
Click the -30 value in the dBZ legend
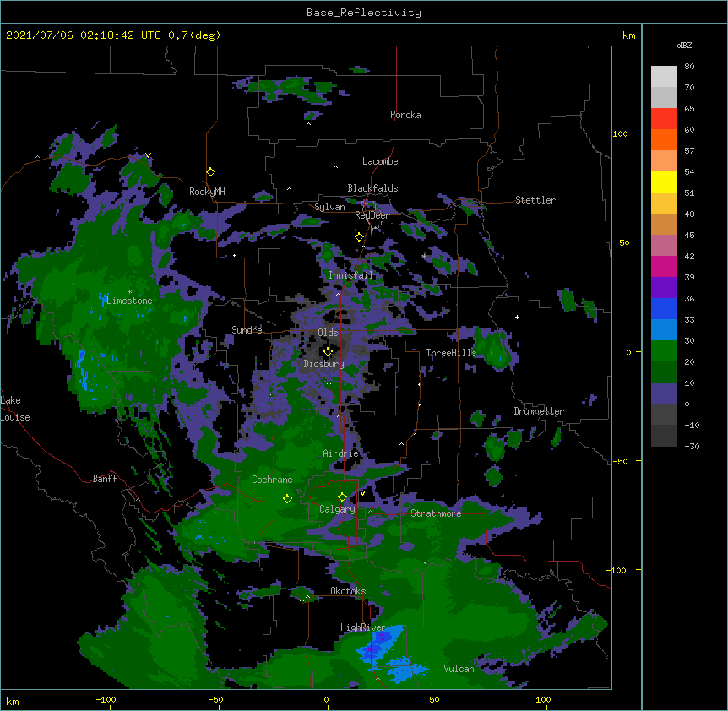click(x=692, y=447)
